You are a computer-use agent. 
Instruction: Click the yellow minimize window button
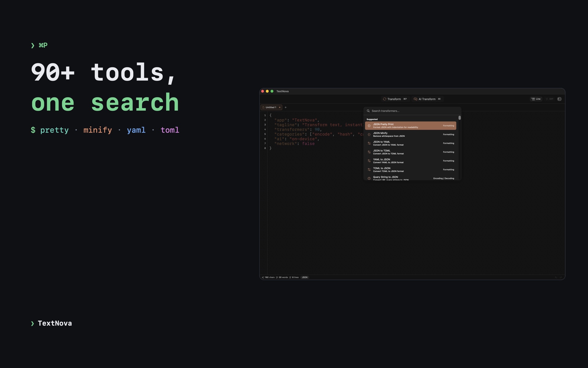(x=267, y=91)
